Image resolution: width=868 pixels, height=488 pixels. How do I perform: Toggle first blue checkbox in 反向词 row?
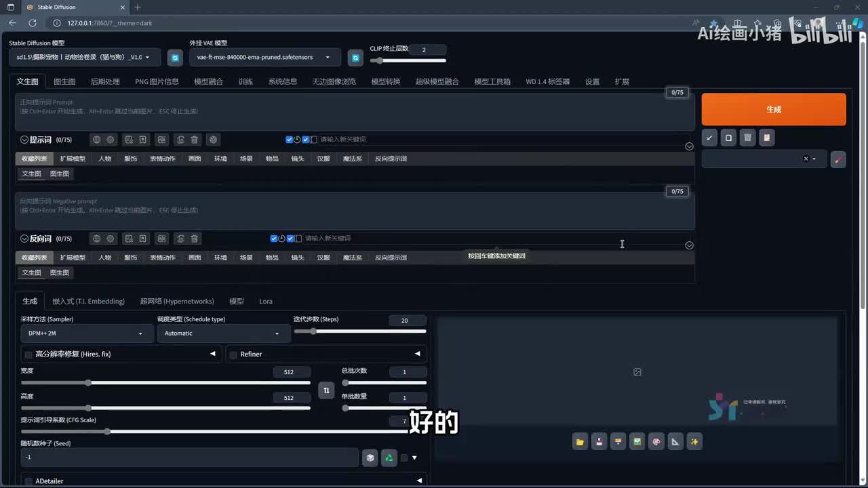click(274, 239)
